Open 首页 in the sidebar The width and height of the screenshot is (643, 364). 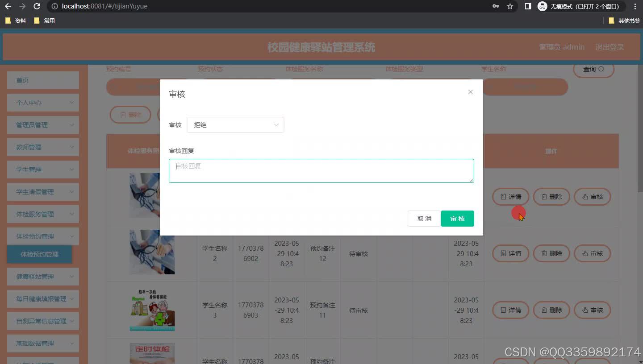tap(43, 80)
